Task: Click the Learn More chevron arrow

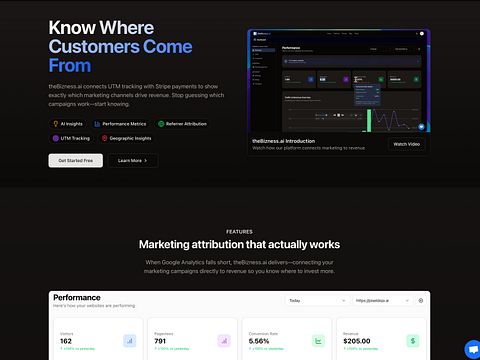Action: (x=146, y=161)
